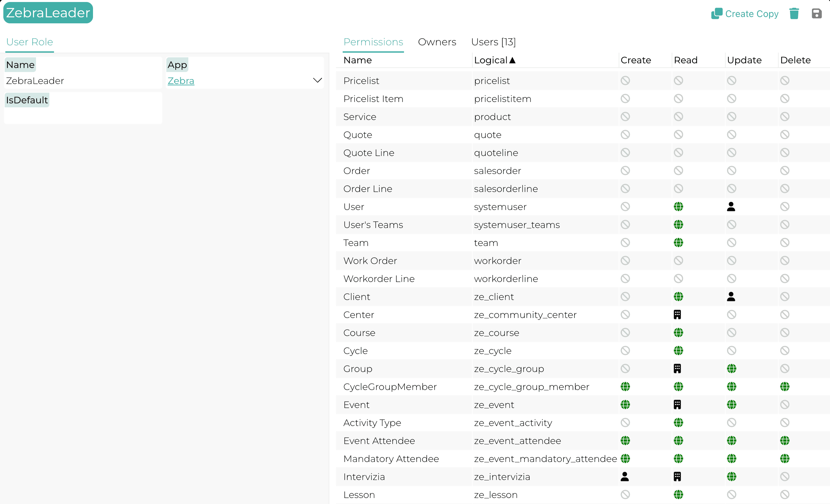Click the globe Update icon for Group
The width and height of the screenshot is (830, 504).
tap(731, 369)
